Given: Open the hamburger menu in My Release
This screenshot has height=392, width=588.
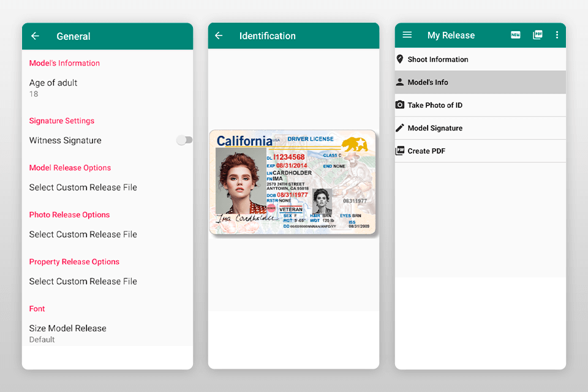Looking at the screenshot, I should point(407,35).
